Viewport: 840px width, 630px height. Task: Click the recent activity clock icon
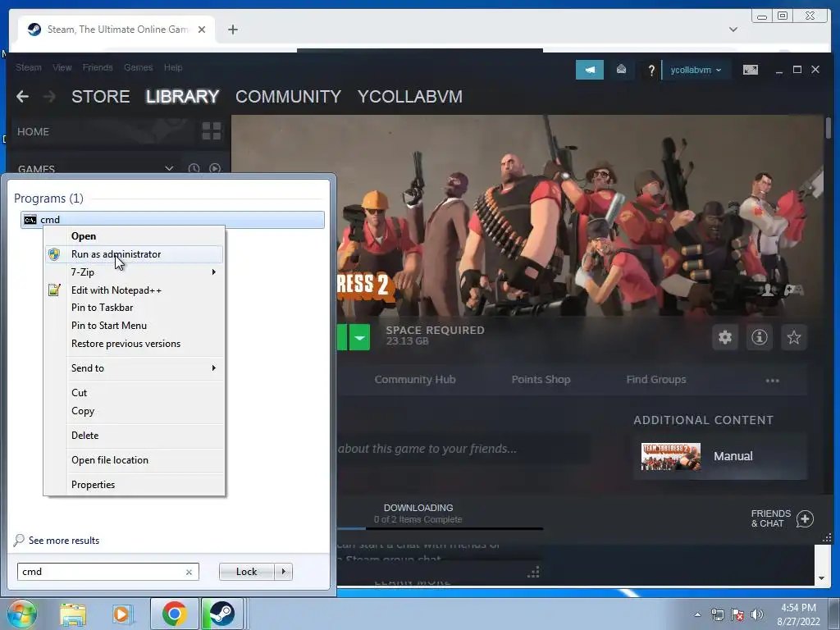pyautogui.click(x=194, y=169)
